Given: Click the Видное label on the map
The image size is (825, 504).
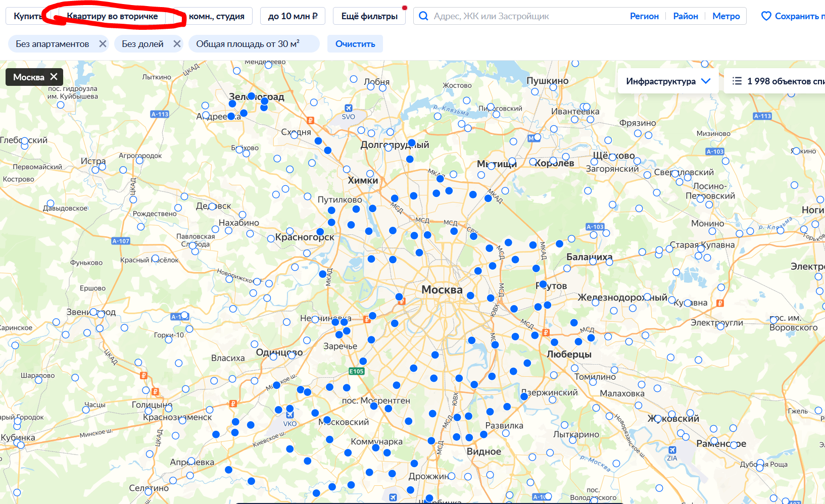Looking at the screenshot, I should pos(484,451).
